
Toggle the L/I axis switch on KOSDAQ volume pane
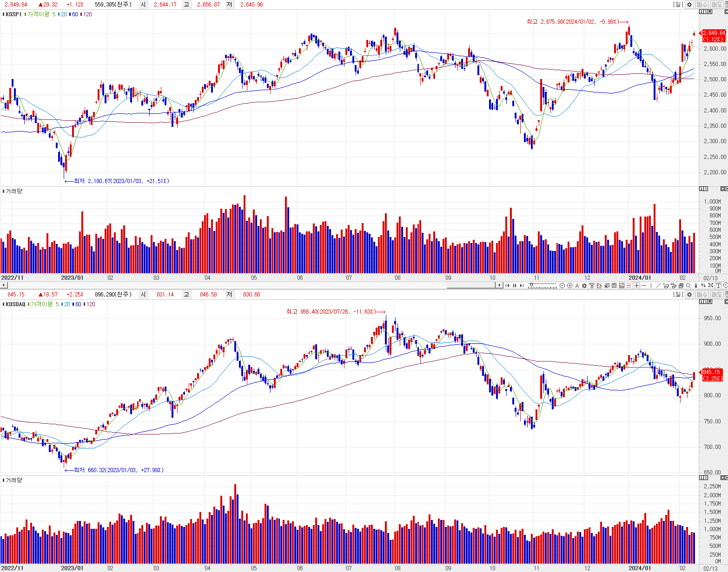pos(703,478)
